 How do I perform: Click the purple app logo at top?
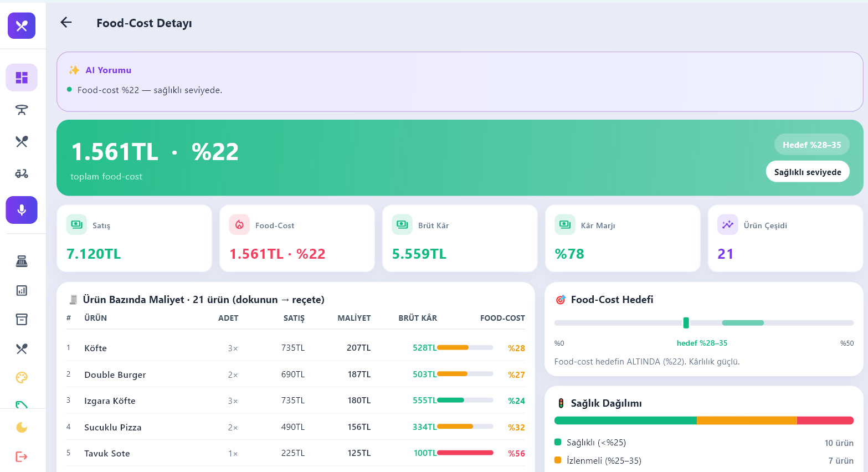point(22,25)
